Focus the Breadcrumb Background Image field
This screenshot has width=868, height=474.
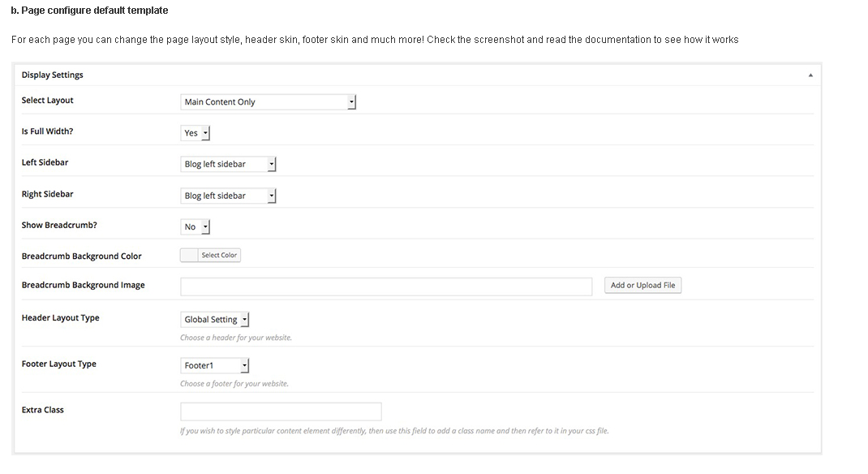(x=386, y=286)
